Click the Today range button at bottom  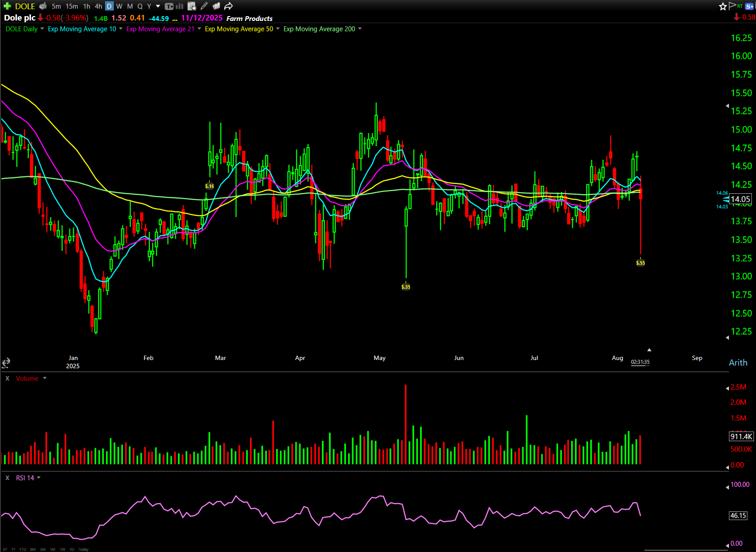point(83,549)
